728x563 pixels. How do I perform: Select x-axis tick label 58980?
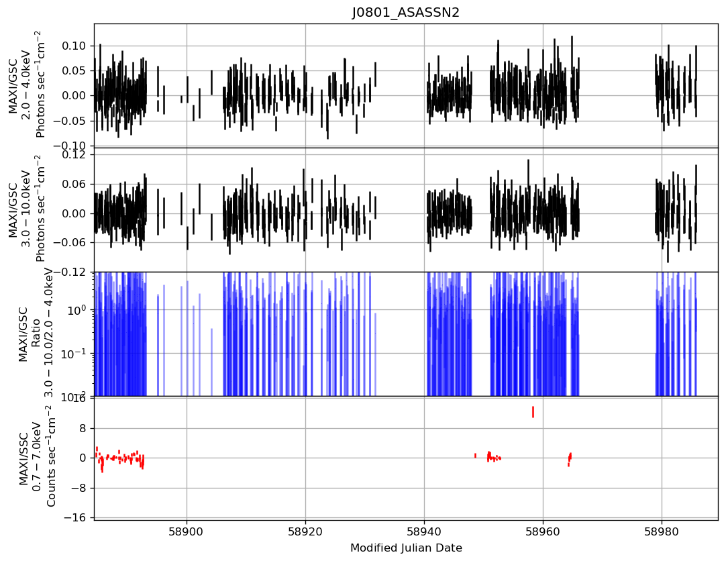click(662, 531)
